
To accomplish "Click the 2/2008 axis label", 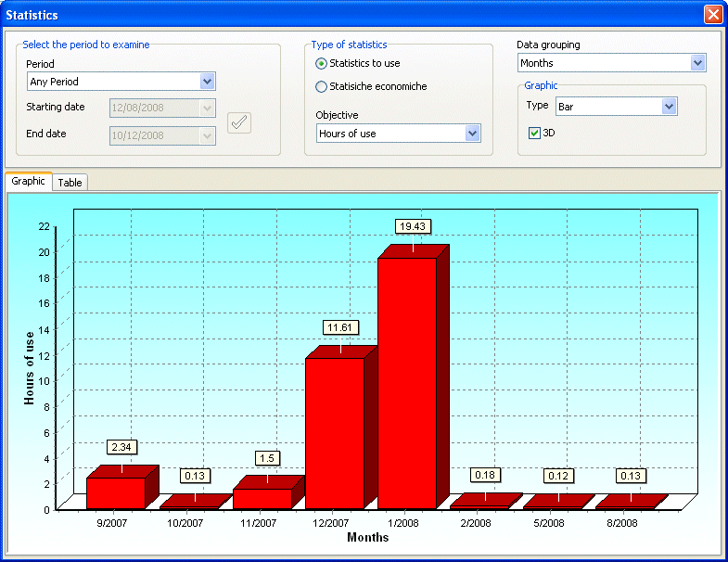I will [x=476, y=523].
